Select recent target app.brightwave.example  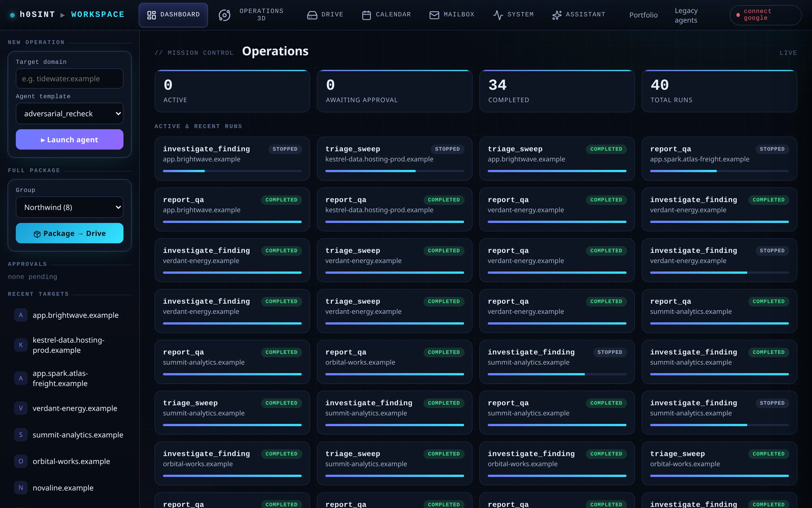[x=69, y=315]
